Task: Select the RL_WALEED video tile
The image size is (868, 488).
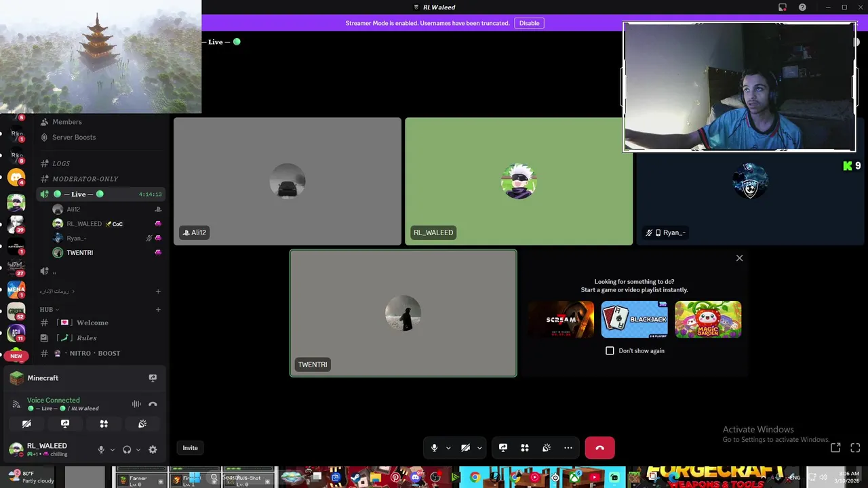Action: [x=519, y=181]
